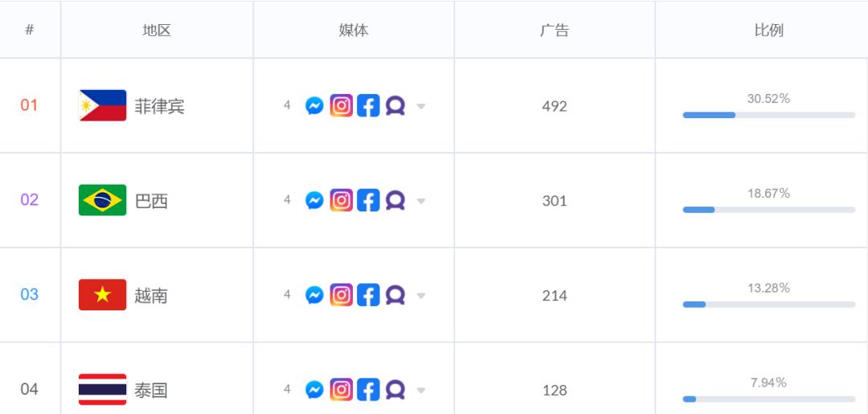
Task: Click the 媒体 column header
Action: pos(354,30)
